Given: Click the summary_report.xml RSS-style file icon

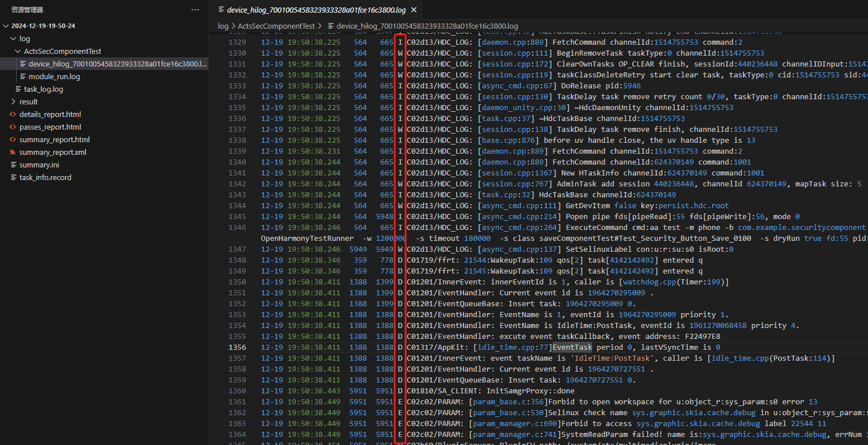Looking at the screenshot, I should click(14, 153).
